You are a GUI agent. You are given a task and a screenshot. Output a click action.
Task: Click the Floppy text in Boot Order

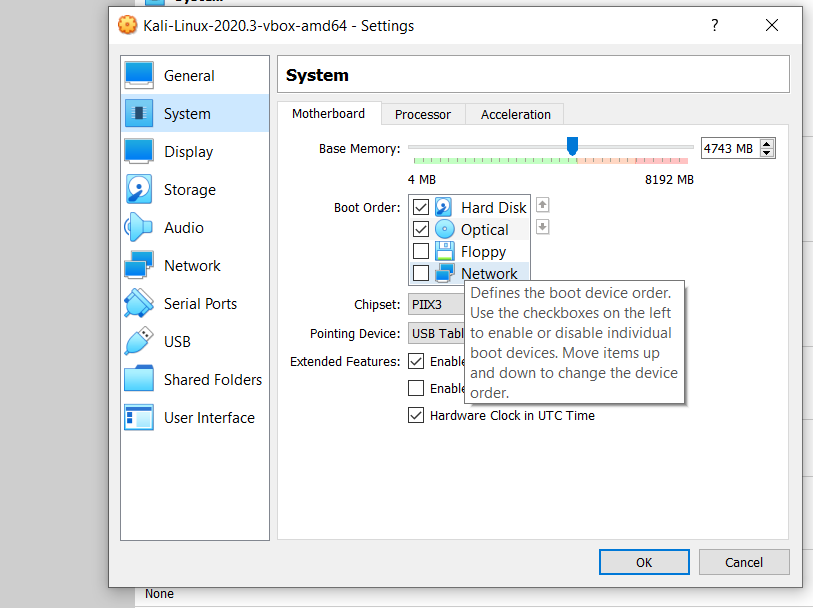[x=483, y=252]
